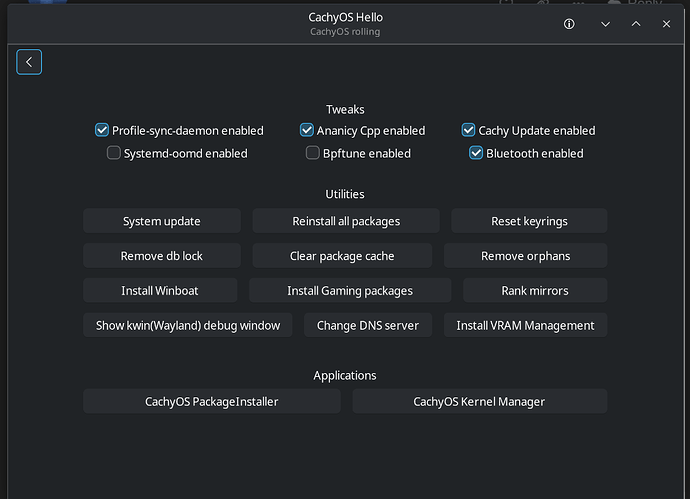Go back using the arrow button
Screen dimensions: 690x499
tap(29, 62)
